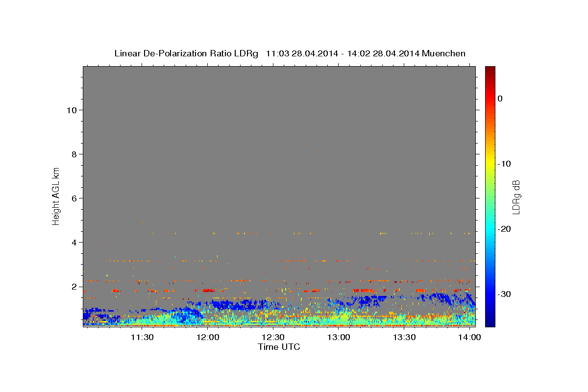Click the height tick label 10
The image size is (588, 392).
pyautogui.click(x=72, y=110)
